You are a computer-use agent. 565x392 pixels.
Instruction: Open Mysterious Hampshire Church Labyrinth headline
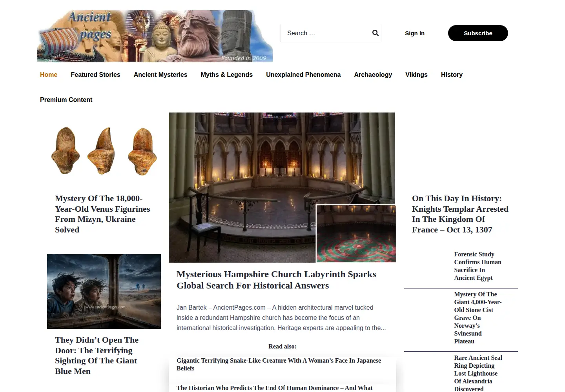[x=276, y=280]
